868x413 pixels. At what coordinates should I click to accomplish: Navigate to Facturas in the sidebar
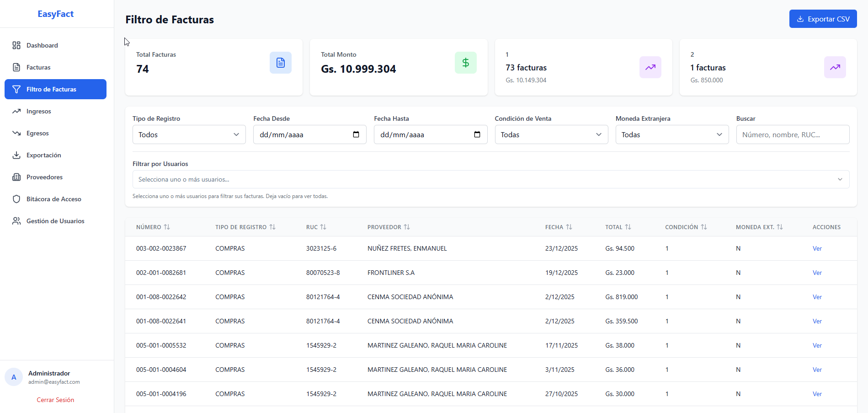(38, 67)
